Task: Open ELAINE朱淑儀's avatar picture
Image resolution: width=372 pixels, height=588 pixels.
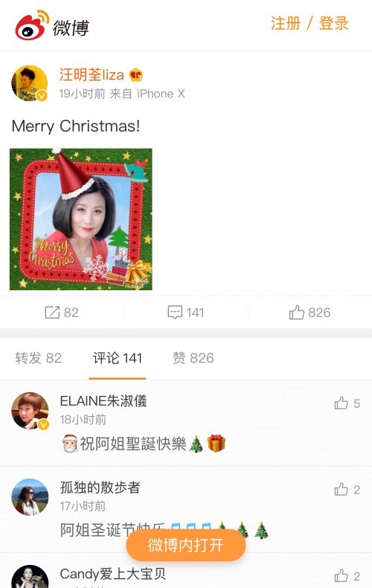Action: point(30,411)
